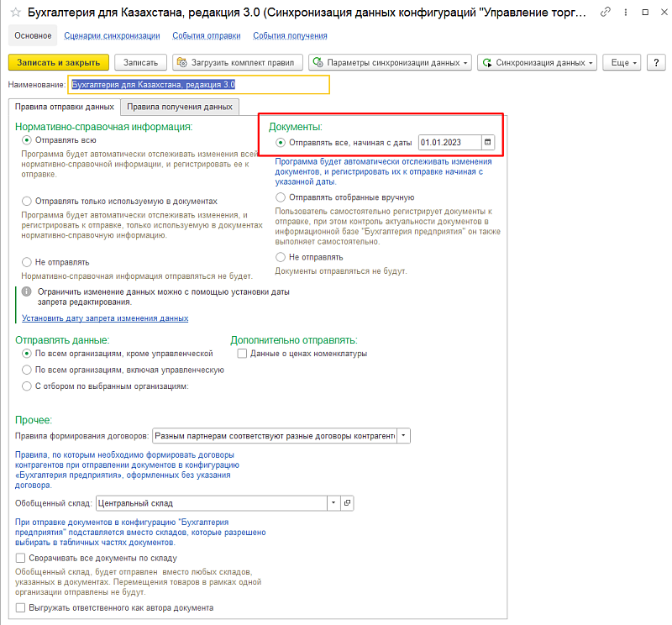The image size is (672, 625).
Task: Expand the Параметры синхронизации данных dropdown
Action: (x=390, y=63)
